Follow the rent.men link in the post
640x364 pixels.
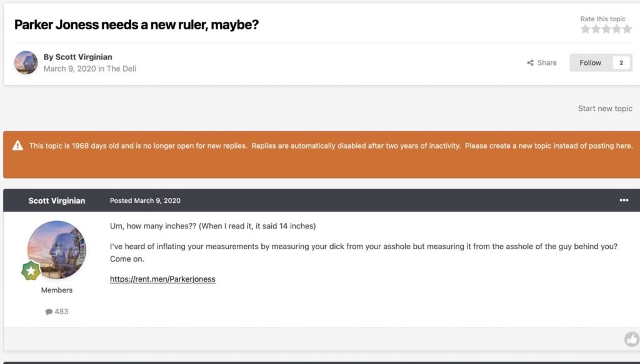coord(162,279)
